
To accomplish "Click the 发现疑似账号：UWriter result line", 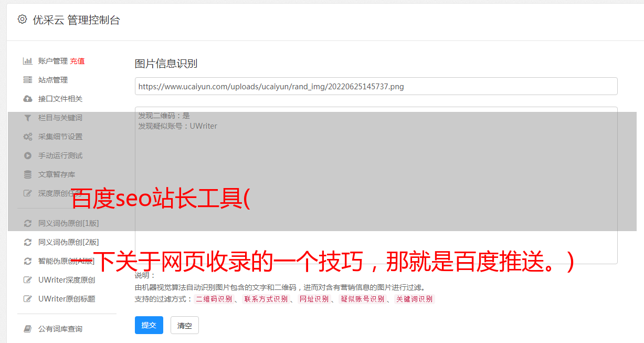I will point(178,126).
